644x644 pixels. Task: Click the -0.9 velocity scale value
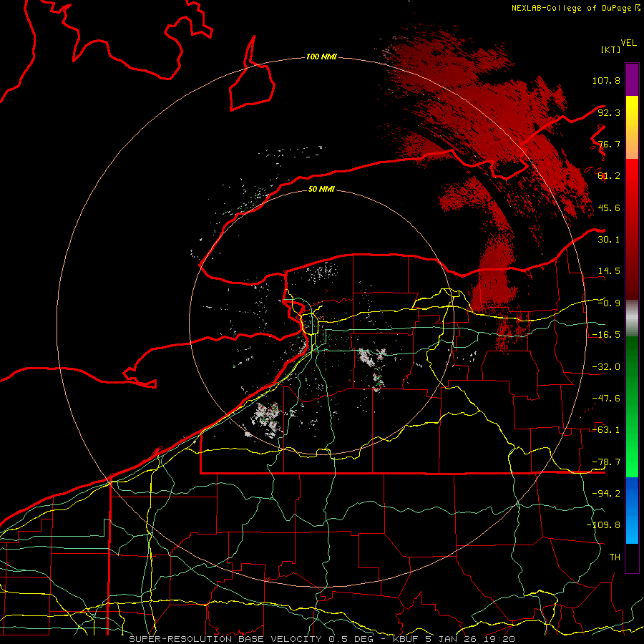pyautogui.click(x=609, y=303)
